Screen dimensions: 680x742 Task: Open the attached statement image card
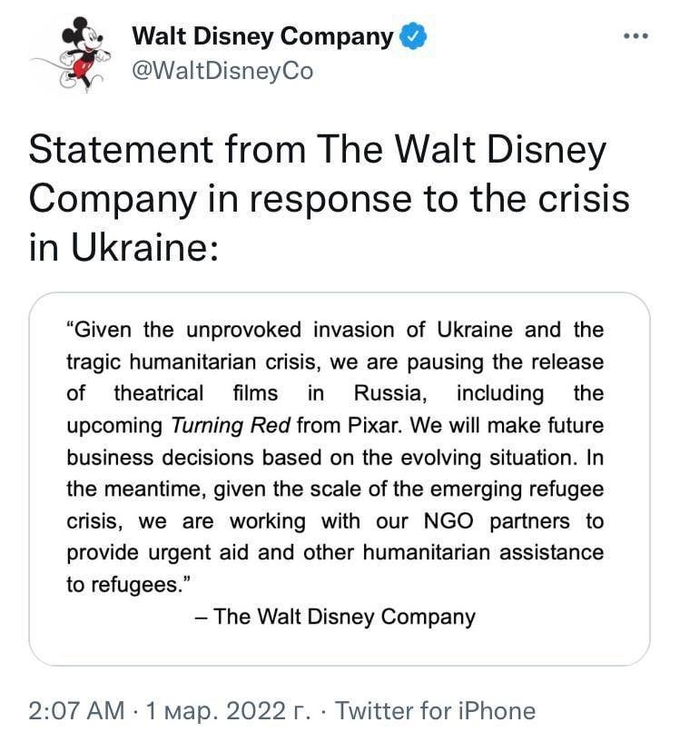click(x=339, y=478)
